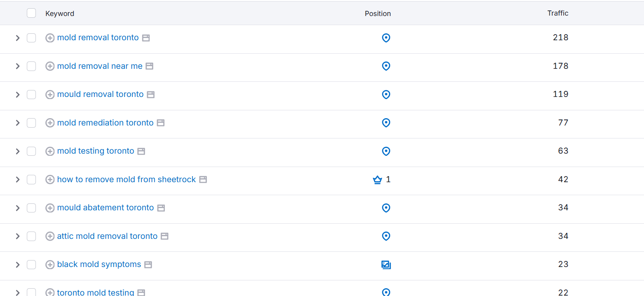Click the plus icon beside 'mold remediation toronto'
The height and width of the screenshot is (296, 644).
[x=50, y=123]
